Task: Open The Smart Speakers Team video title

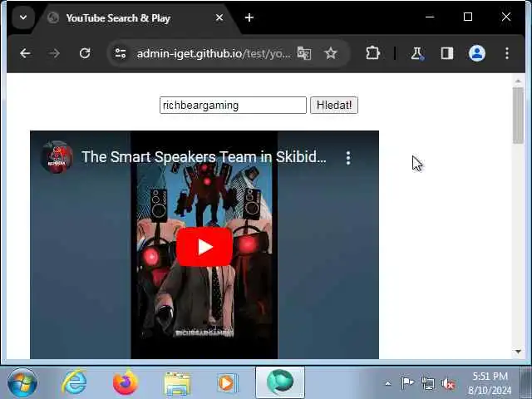Action: (x=204, y=157)
